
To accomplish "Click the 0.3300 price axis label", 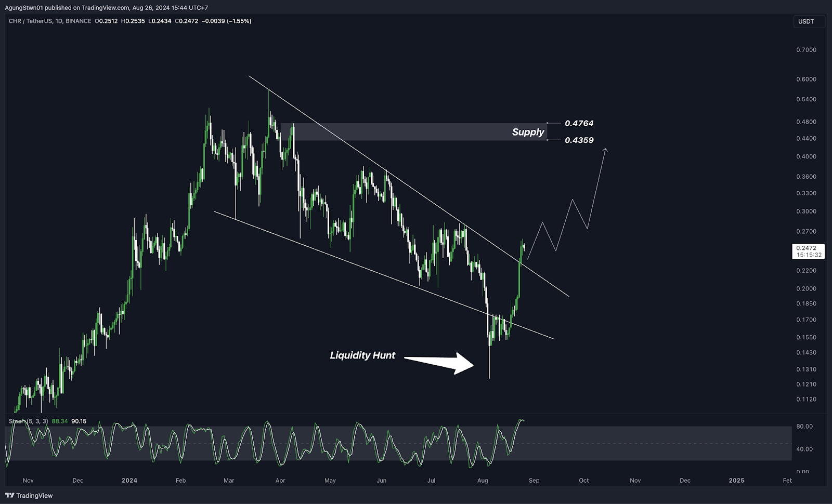I will (806, 193).
